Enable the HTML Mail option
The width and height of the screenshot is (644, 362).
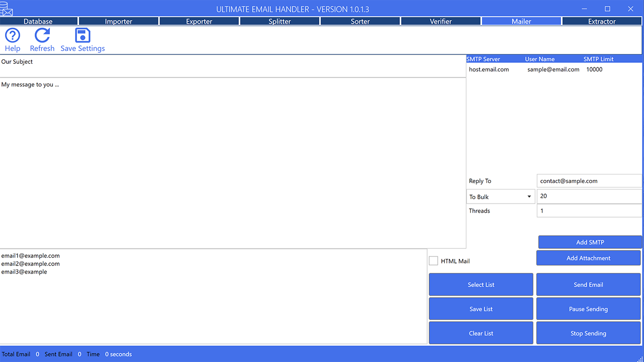(x=433, y=260)
